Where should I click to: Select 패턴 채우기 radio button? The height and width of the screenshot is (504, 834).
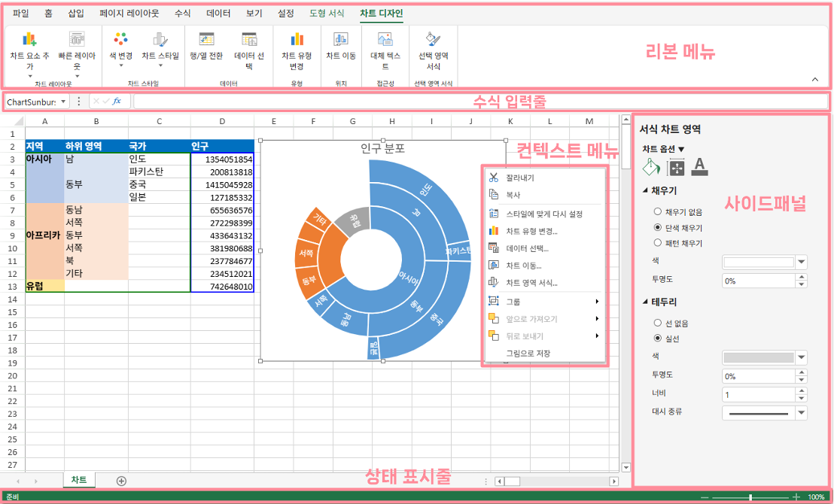658,243
